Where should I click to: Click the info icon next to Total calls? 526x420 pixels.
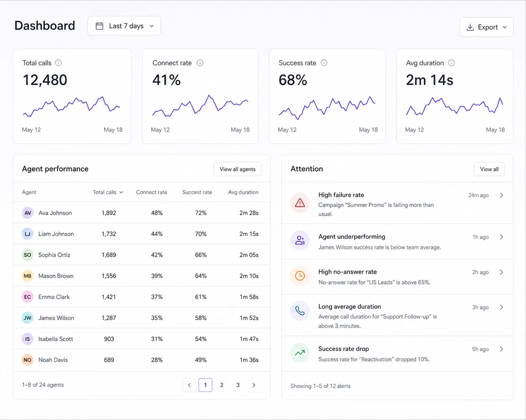tap(58, 63)
